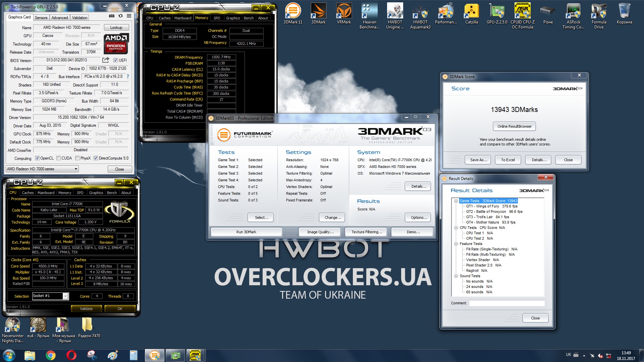The width and height of the screenshot is (644, 362).
Task: Switch to the Advanced tab in GPU-Z
Action: (60, 18)
